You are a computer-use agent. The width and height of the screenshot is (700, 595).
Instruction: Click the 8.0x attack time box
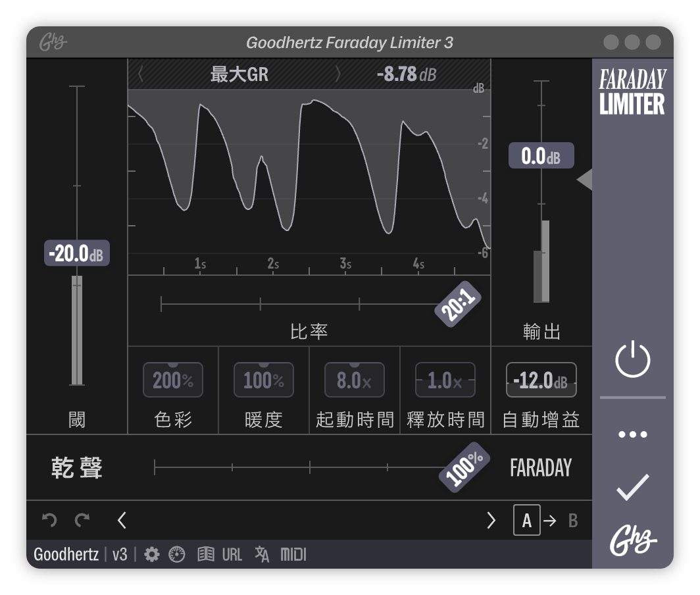click(x=355, y=380)
